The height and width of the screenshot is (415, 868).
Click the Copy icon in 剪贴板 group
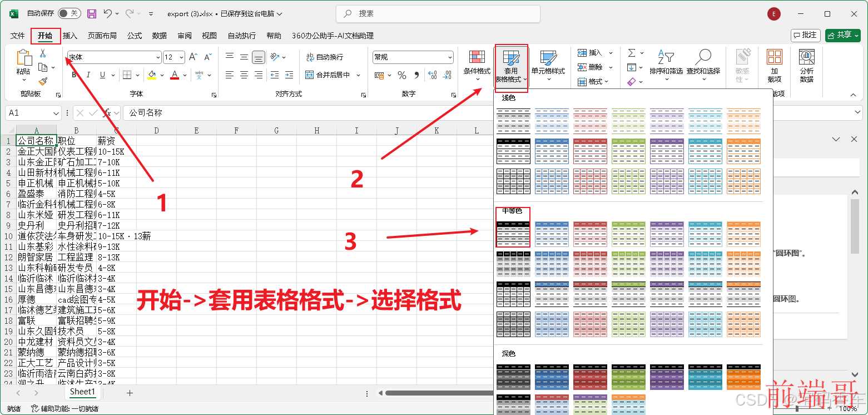(43, 67)
